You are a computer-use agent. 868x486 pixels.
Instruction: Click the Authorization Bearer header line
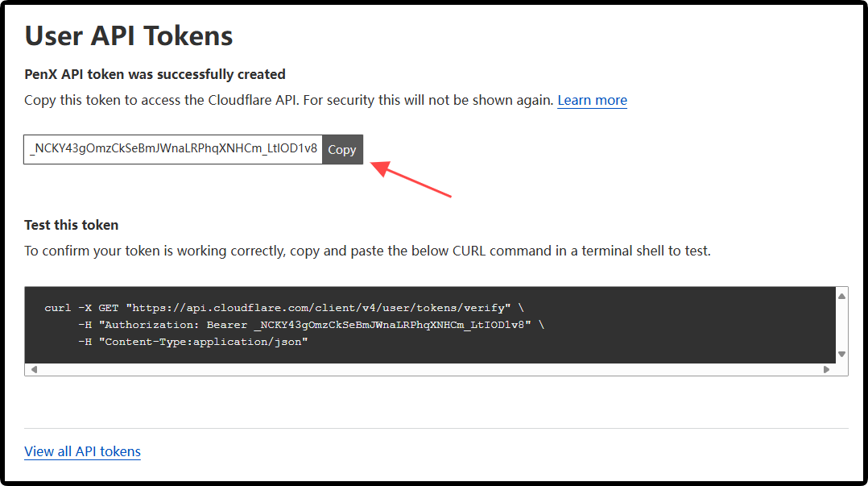[x=310, y=325]
